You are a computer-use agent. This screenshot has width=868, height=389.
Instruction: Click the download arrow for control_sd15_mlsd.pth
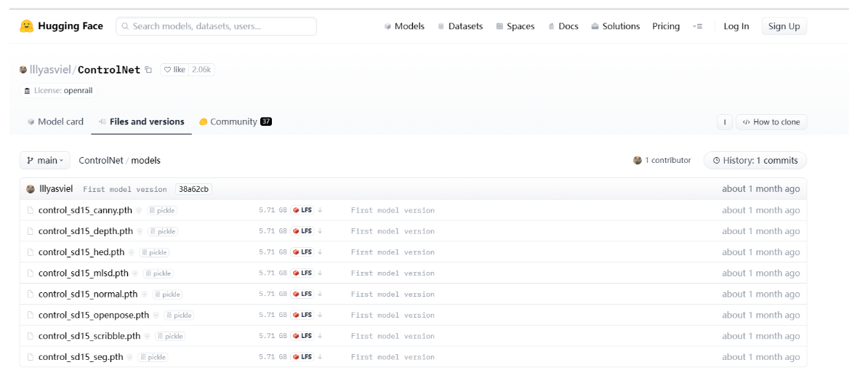tap(320, 273)
